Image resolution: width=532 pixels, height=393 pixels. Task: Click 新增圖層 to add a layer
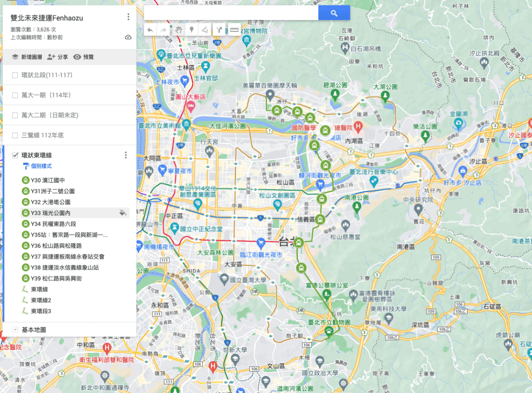coord(27,57)
